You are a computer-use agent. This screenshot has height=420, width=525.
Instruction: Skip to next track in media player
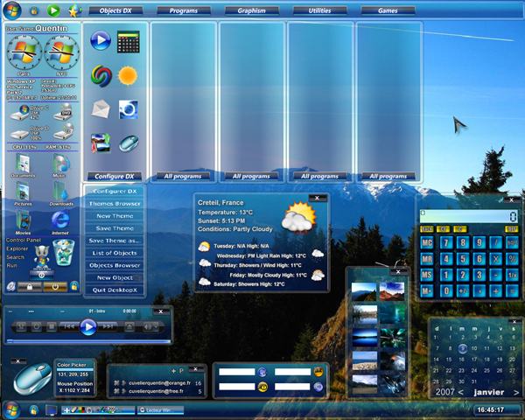[108, 326]
